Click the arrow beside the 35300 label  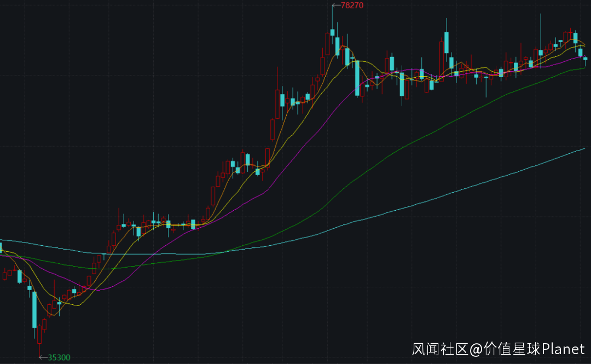pyautogui.click(x=43, y=357)
